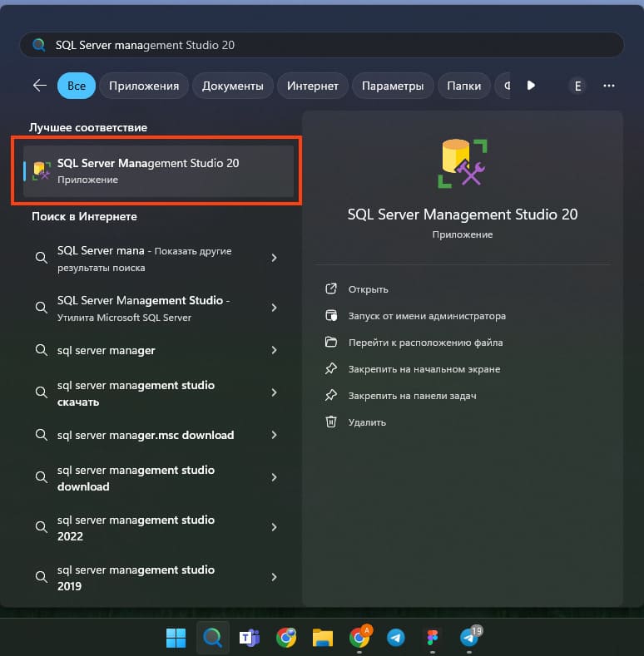
Task: Switch to the Интернет filter tab
Action: [x=313, y=86]
